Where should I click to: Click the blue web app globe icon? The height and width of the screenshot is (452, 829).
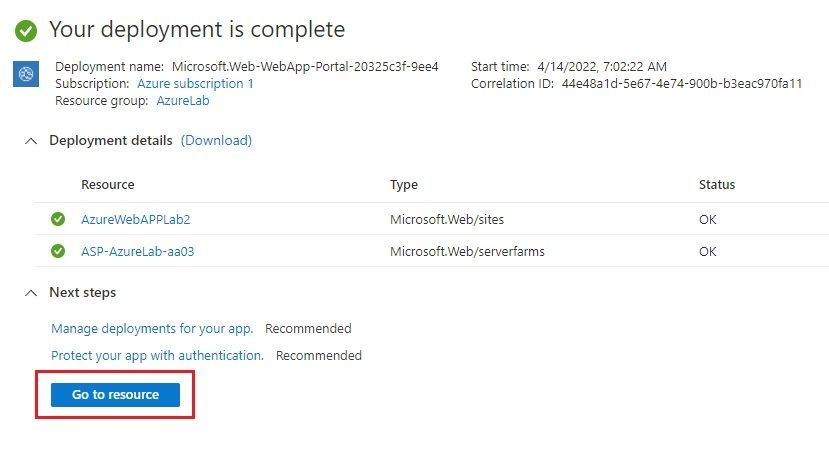26,74
